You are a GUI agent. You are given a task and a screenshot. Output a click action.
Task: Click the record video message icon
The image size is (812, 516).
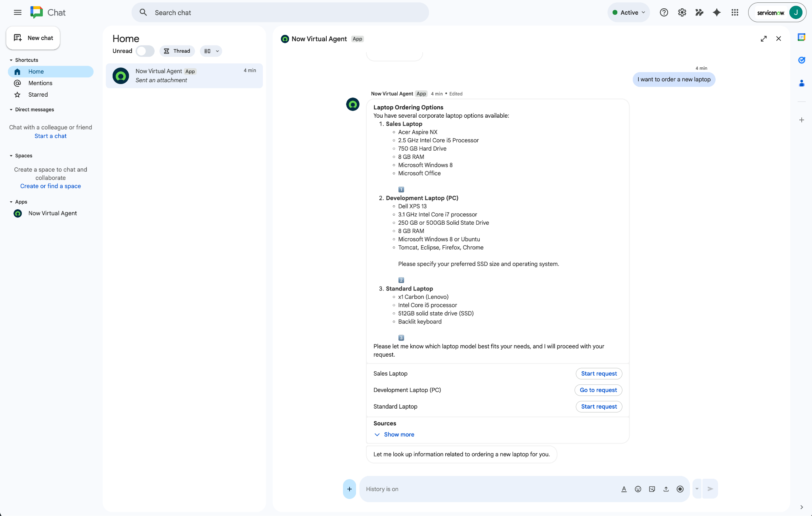tap(680, 489)
